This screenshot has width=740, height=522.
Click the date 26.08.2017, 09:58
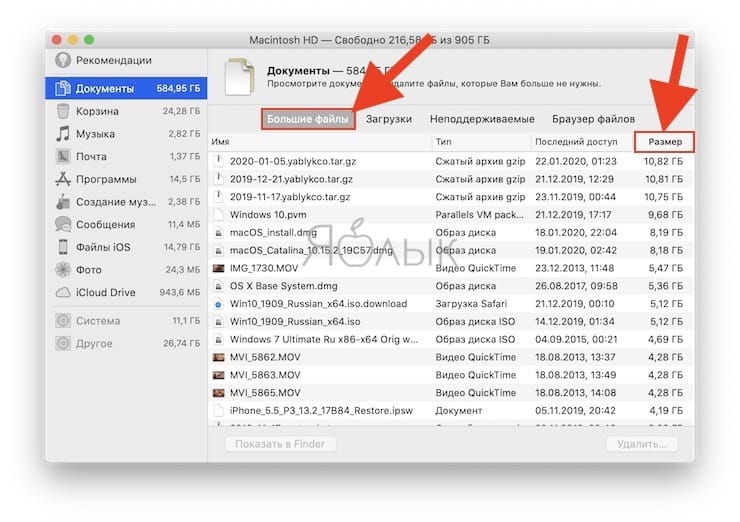coord(576,286)
